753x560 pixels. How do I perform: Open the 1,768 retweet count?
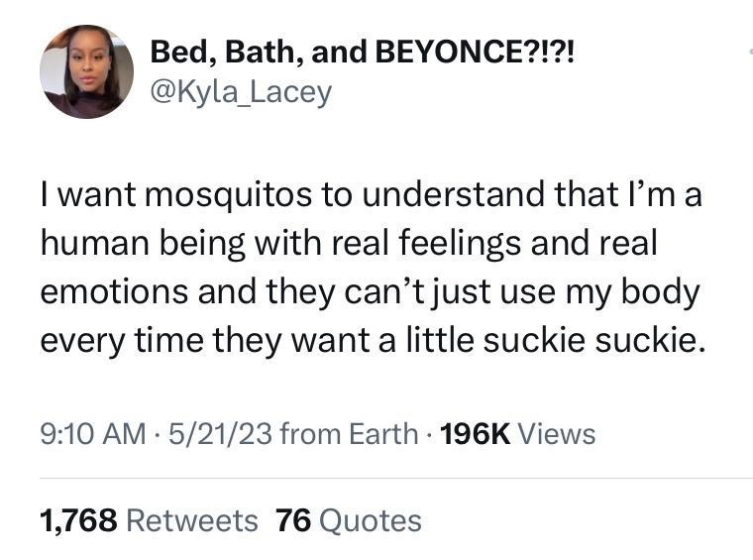pyautogui.click(x=78, y=519)
